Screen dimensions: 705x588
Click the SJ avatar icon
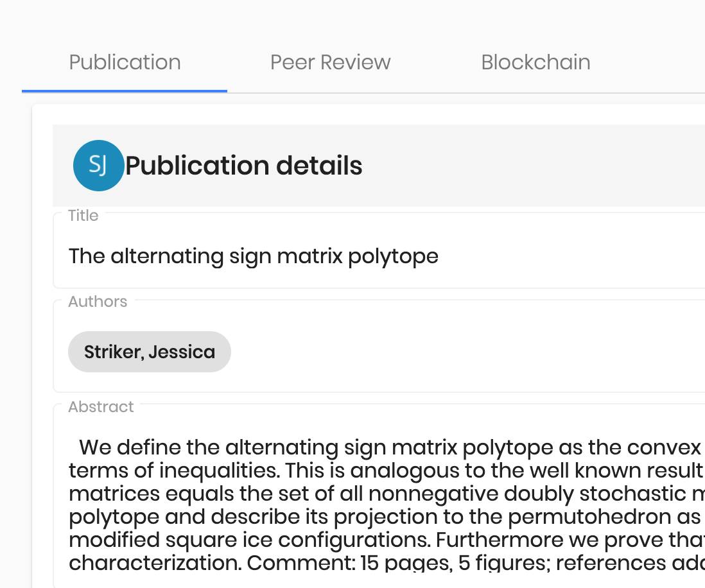coord(98,166)
